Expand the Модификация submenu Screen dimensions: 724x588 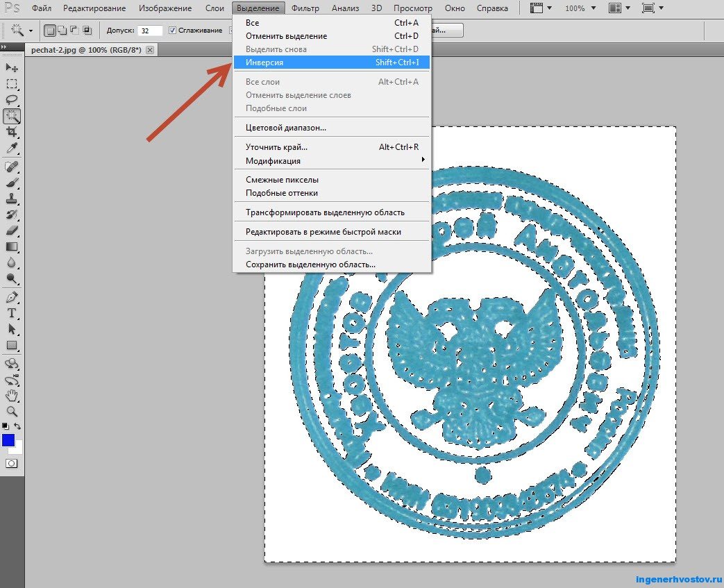coord(332,161)
